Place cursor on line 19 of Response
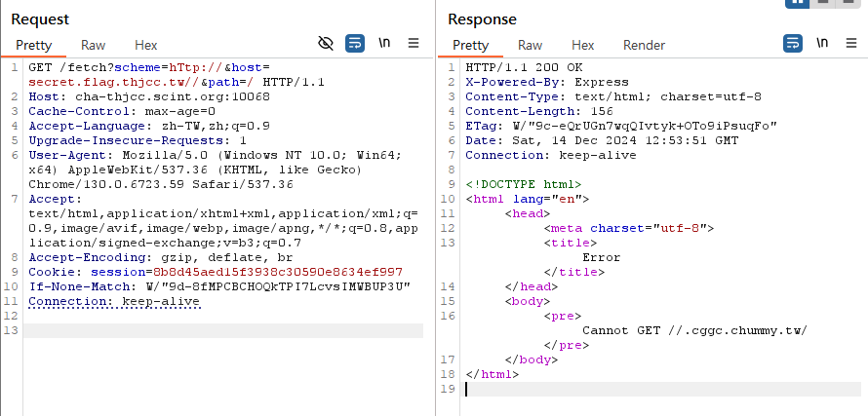The image size is (868, 416). [x=662, y=389]
